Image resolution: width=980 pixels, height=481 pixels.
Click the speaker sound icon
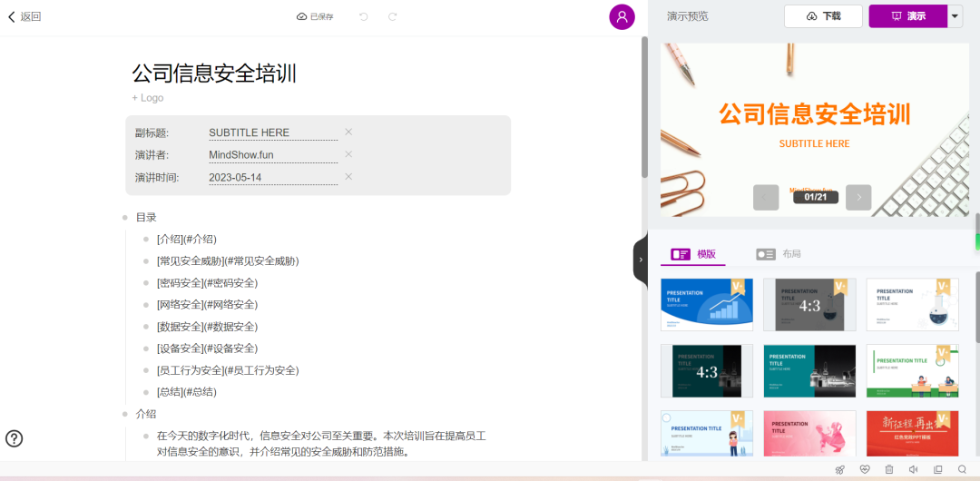[x=913, y=469]
